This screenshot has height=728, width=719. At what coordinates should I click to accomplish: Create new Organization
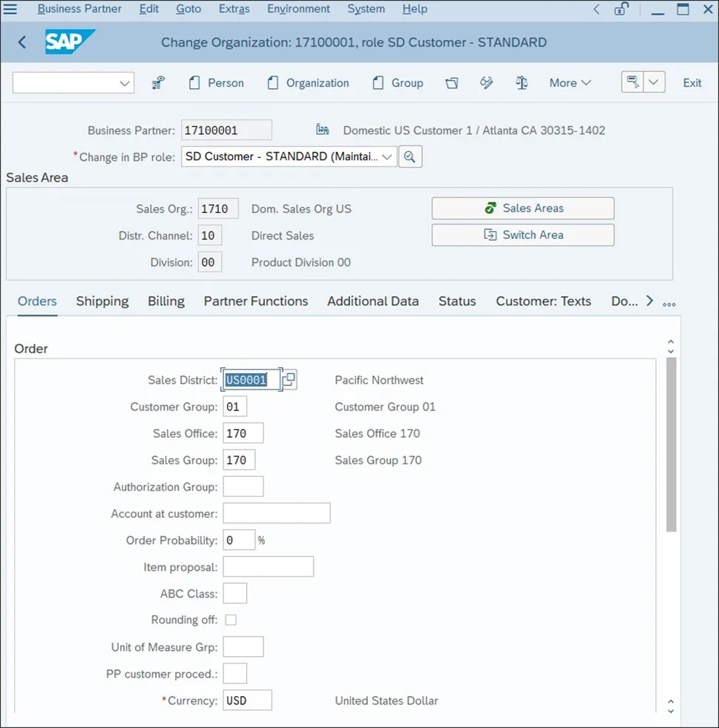point(308,82)
